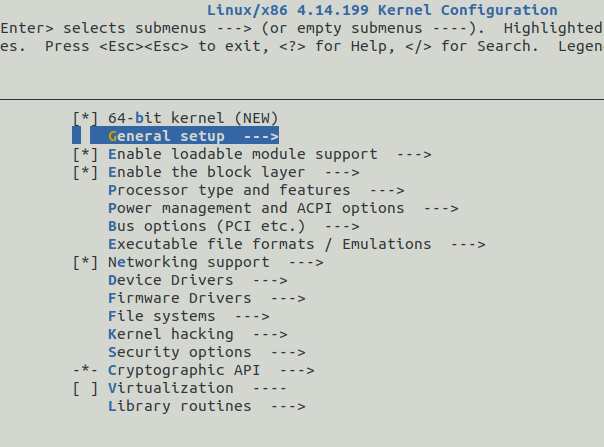
Task: Open Processor type and features submenu
Action: [x=256, y=190]
